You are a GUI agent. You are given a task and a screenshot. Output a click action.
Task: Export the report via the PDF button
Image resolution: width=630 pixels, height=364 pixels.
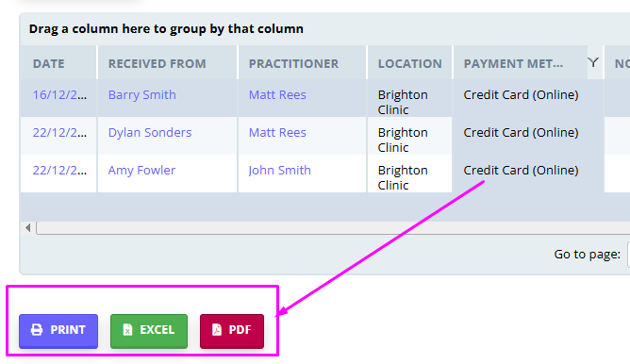pyautogui.click(x=232, y=331)
